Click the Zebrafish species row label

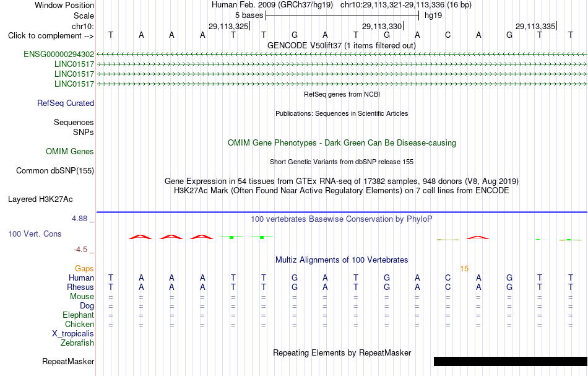coord(77,343)
